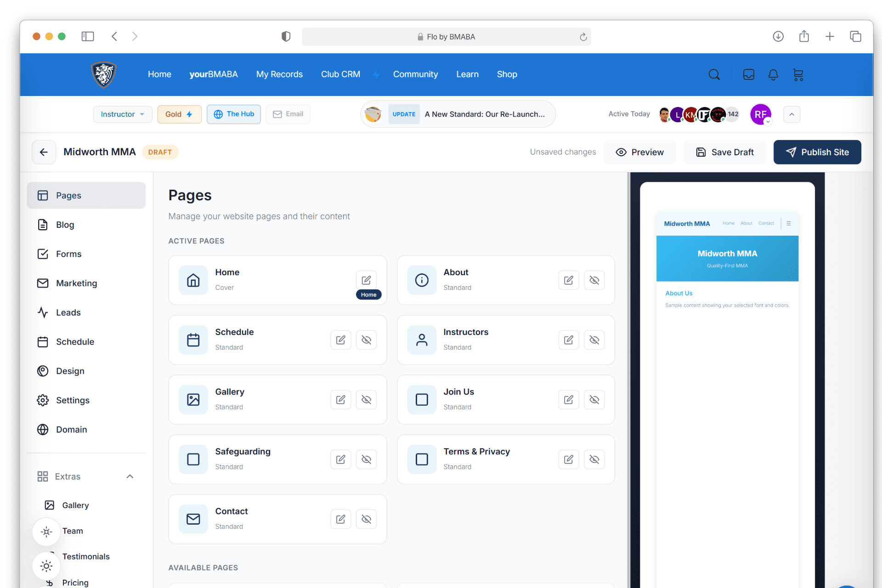
Task: Toggle visibility of the Schedule page
Action: 366,340
